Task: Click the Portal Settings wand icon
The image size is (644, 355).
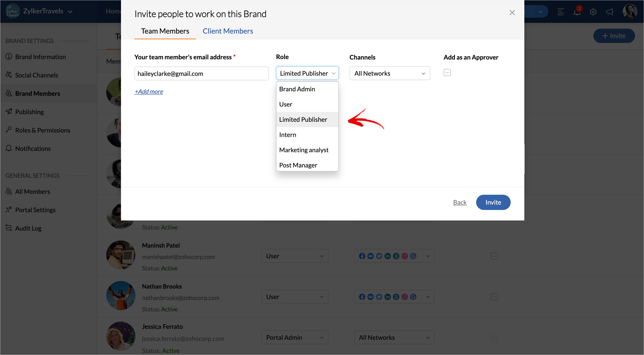Action: pyautogui.click(x=9, y=210)
